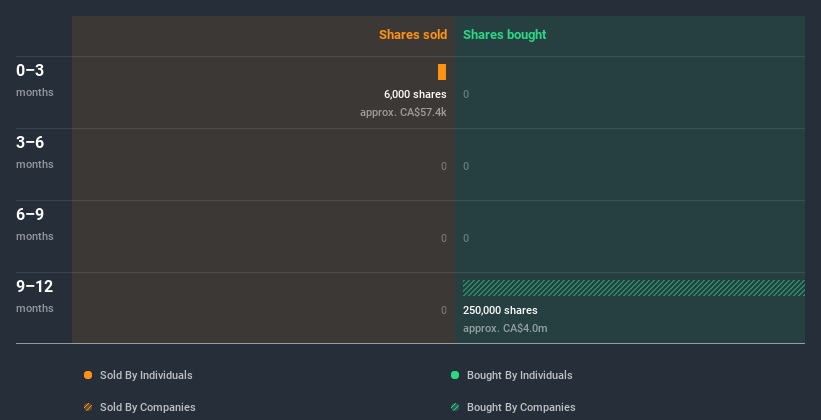The height and width of the screenshot is (420, 821).
Task: Click the 0 sold value in 6–9 months row
Action: (444, 238)
